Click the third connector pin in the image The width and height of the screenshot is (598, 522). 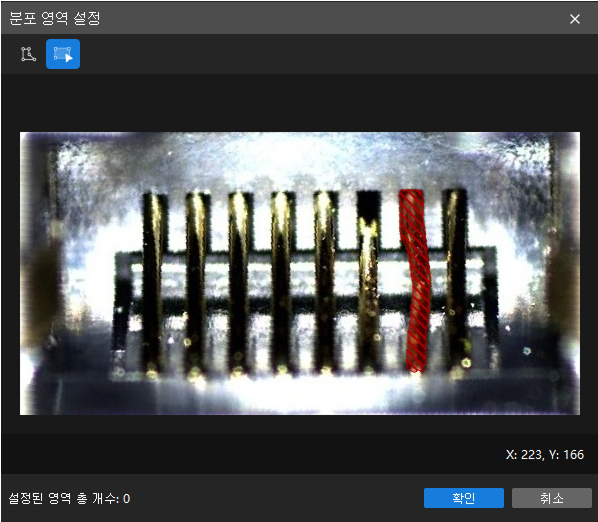[240, 282]
